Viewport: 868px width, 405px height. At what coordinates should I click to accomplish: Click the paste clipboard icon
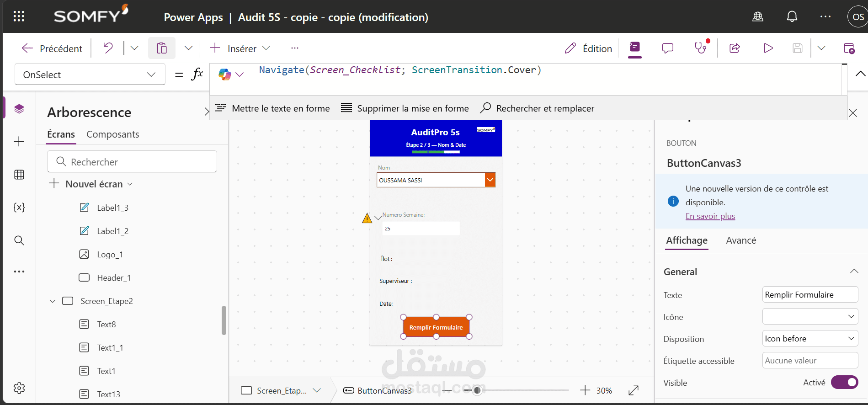pos(162,48)
